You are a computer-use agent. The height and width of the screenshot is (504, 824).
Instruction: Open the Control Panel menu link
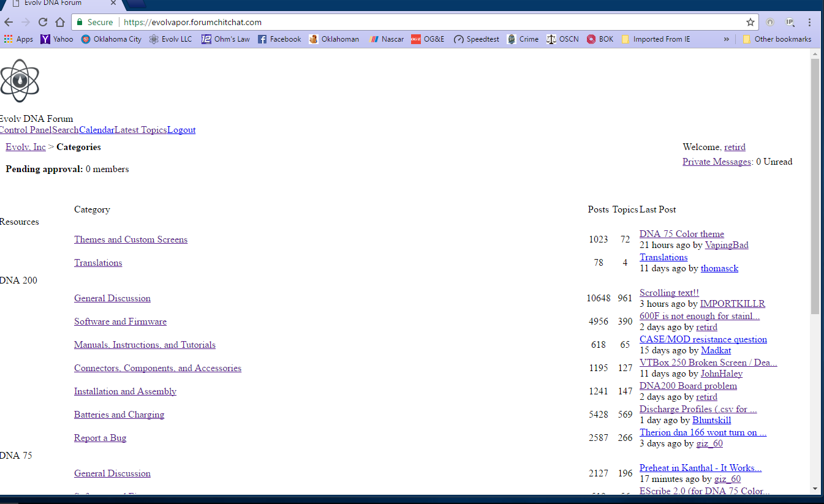25,130
